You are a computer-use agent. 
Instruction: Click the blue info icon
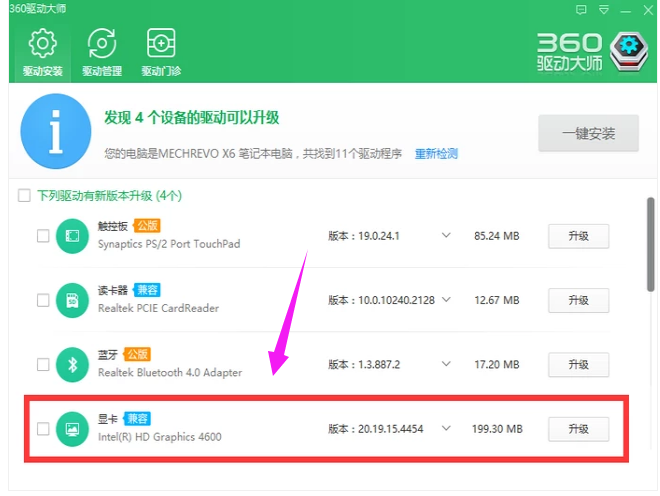pos(56,131)
